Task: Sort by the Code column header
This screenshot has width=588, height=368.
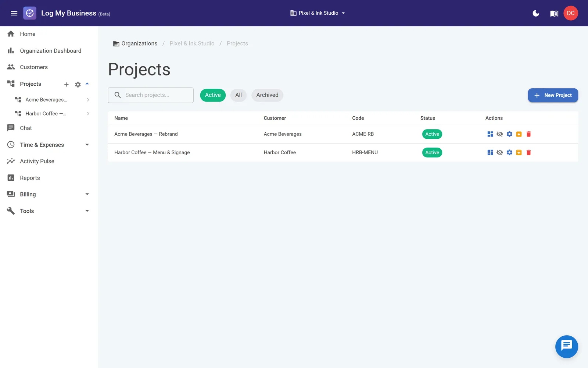Action: (x=358, y=118)
